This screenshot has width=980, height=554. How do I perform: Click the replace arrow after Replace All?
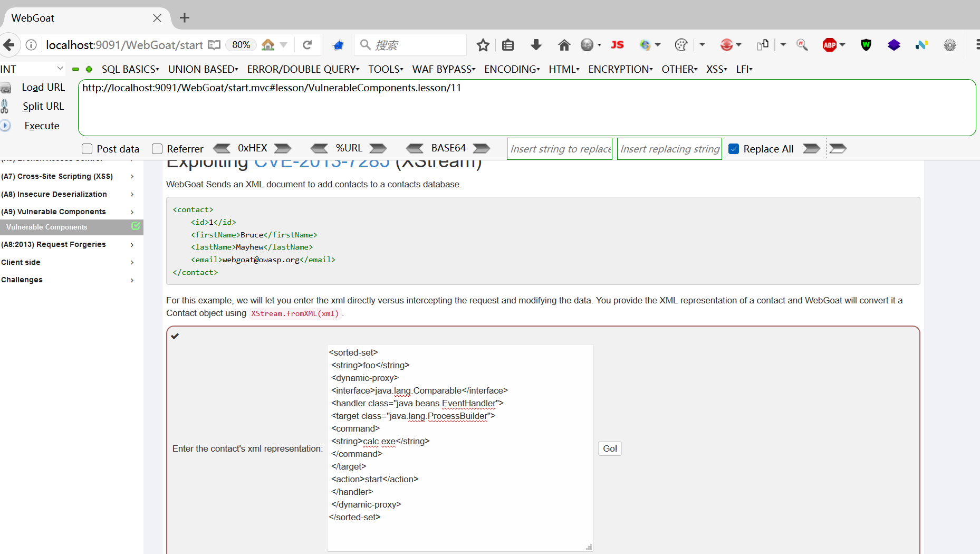point(811,148)
